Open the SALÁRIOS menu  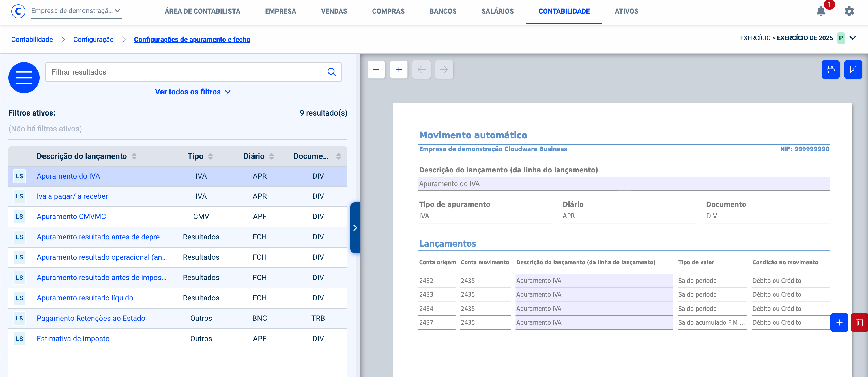[497, 11]
